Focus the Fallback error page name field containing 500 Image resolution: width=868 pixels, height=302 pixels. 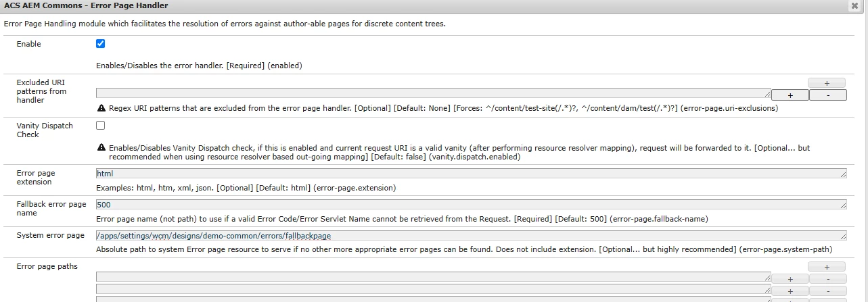472,205
